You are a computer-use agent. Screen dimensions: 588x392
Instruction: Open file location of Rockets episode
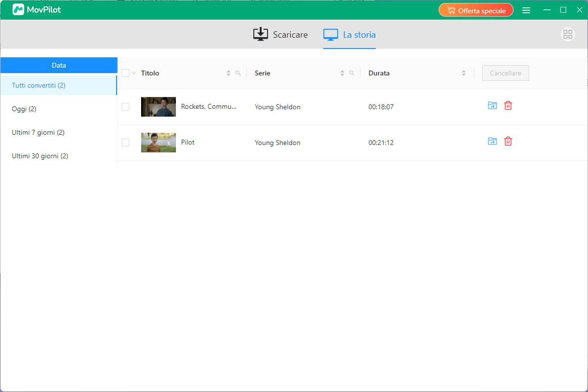pyautogui.click(x=492, y=105)
